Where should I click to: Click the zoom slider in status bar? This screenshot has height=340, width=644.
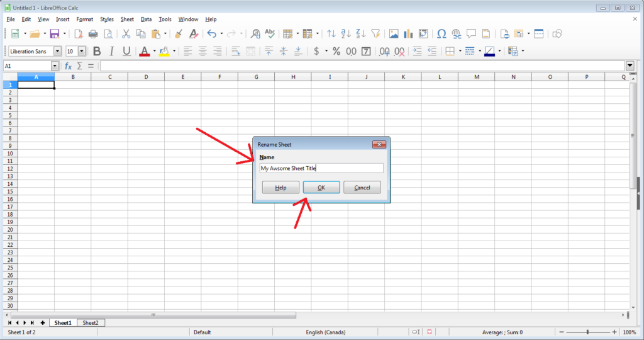[588, 332]
